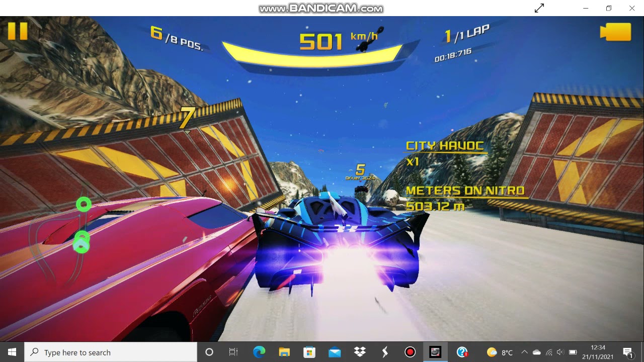This screenshot has width=644, height=362.
Task: Launch Microsoft Edge from the taskbar
Action: click(x=259, y=352)
